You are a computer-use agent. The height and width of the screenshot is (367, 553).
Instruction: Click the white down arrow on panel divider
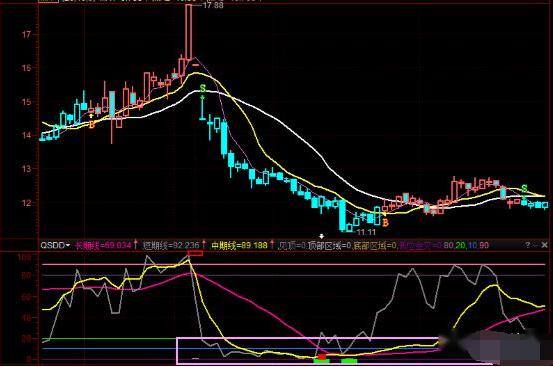point(321,236)
